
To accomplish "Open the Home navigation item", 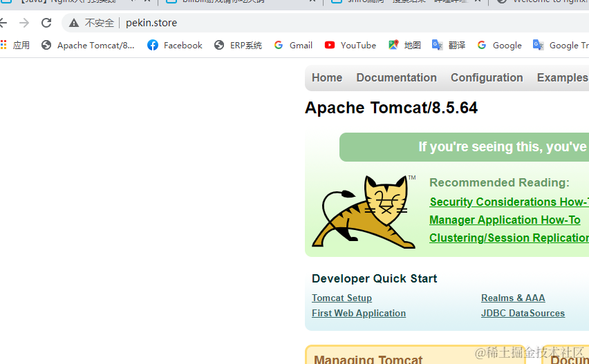I will pyautogui.click(x=327, y=77).
